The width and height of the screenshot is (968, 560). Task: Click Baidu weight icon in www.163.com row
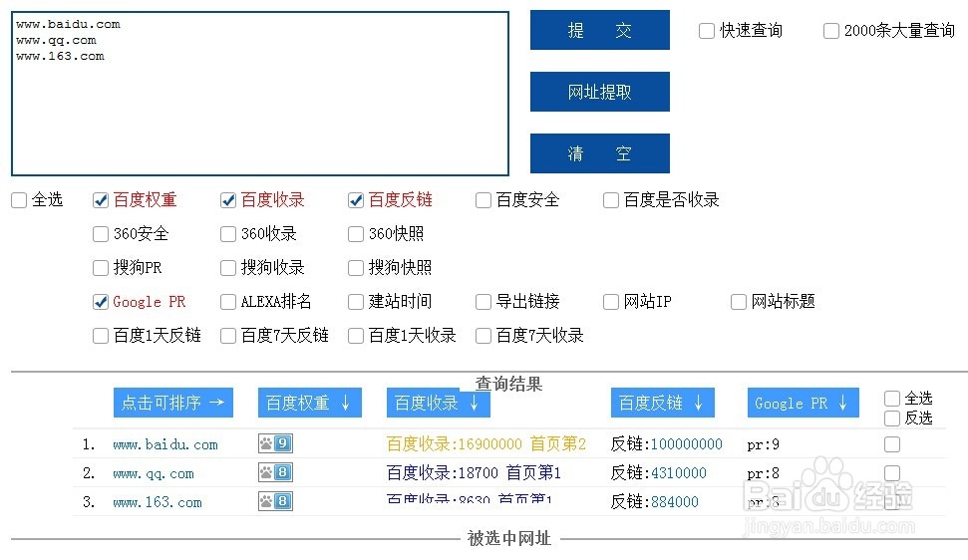(275, 501)
